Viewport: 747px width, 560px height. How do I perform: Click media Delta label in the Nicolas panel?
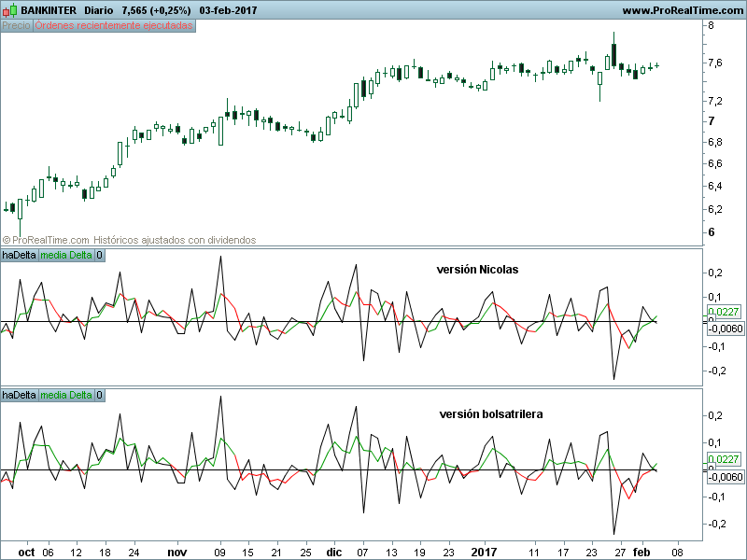point(65,255)
